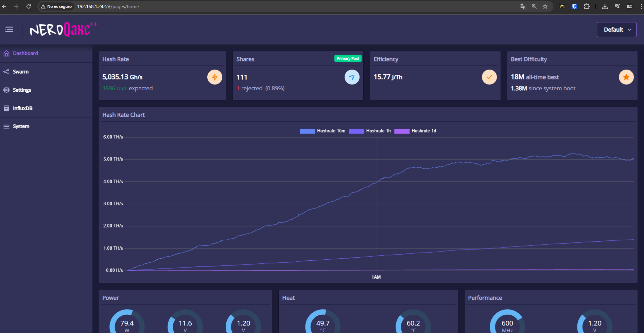
Task: Click the lightning bolt Hash Rate icon
Action: pyautogui.click(x=214, y=77)
